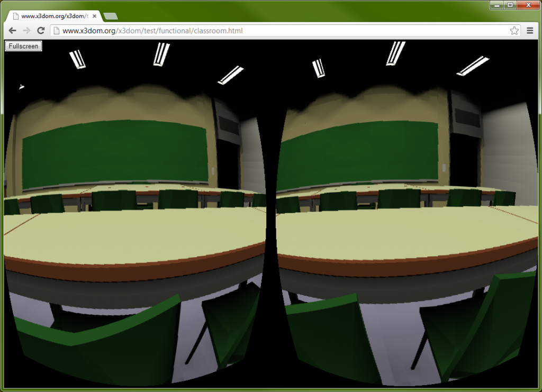Click the Fullscreen button
542x392 pixels.
[23, 46]
